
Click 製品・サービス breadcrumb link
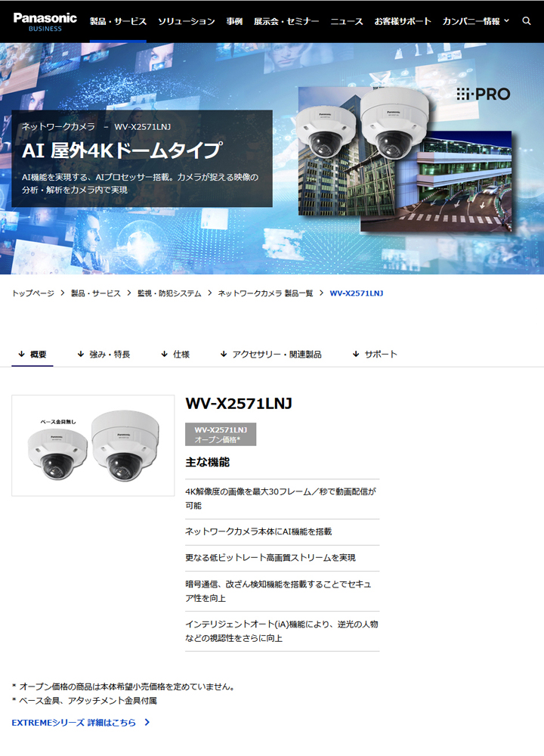tap(96, 293)
